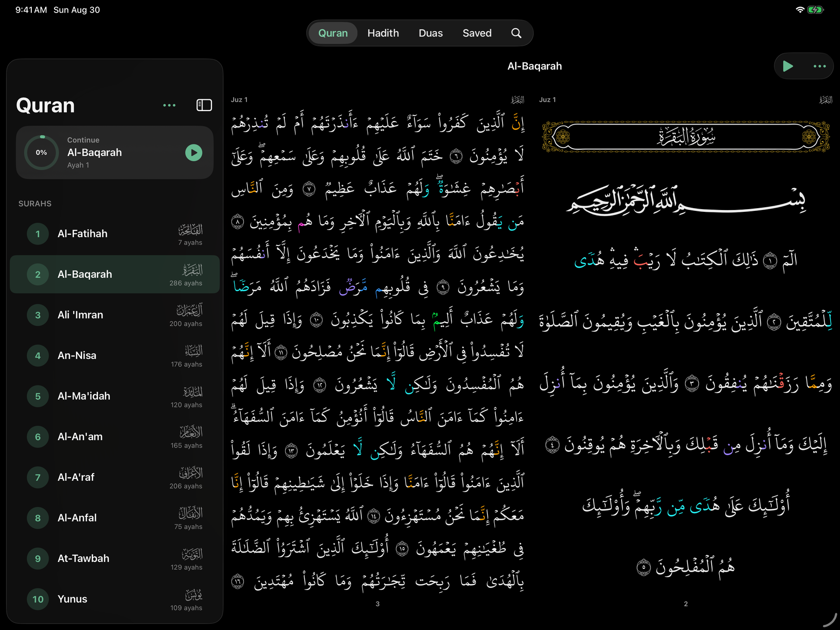840x630 pixels.
Task: Click the number 2 badge for Al-Baqarah
Action: 38,274
